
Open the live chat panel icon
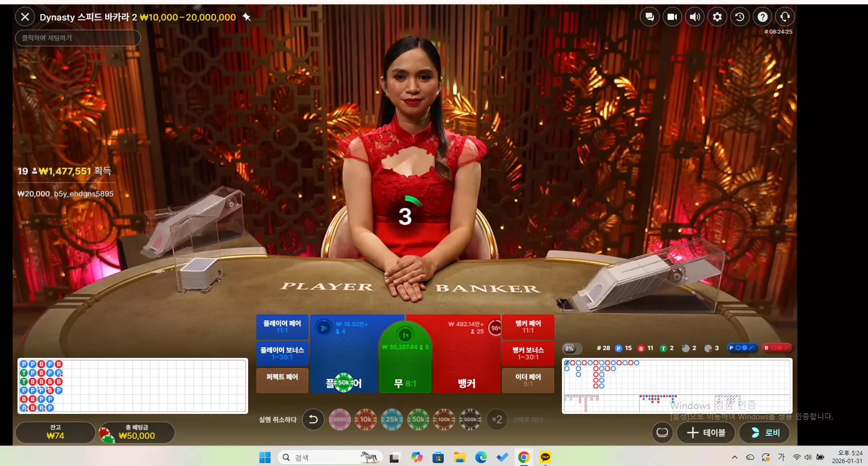tap(650, 17)
